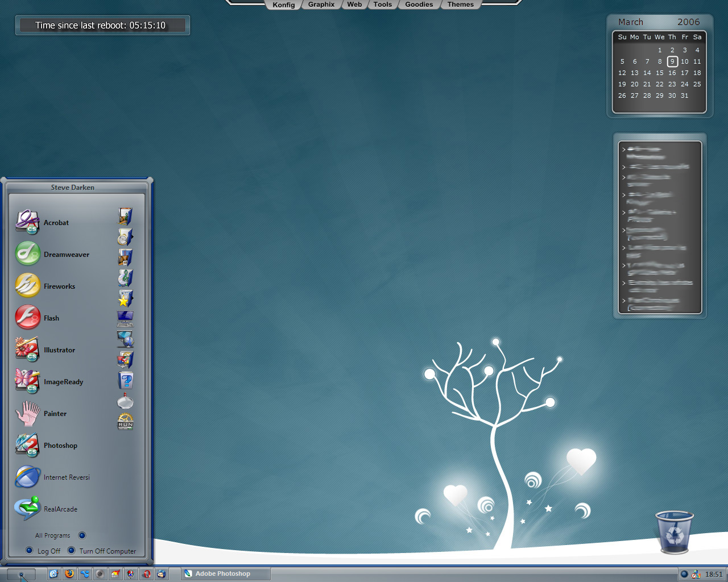This screenshot has height=582, width=728.
Task: Click the time since last reboot widget
Action: [x=102, y=26]
